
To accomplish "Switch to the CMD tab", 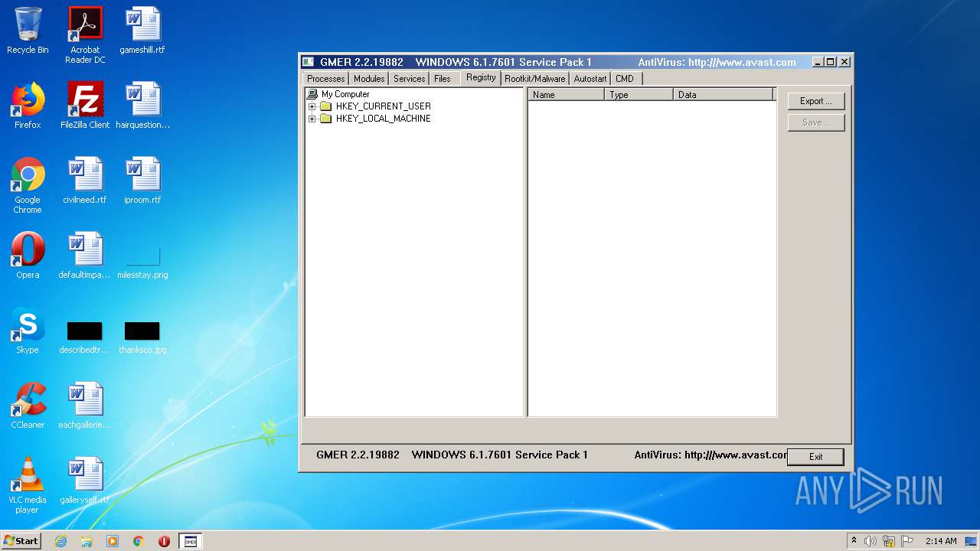I will (625, 79).
